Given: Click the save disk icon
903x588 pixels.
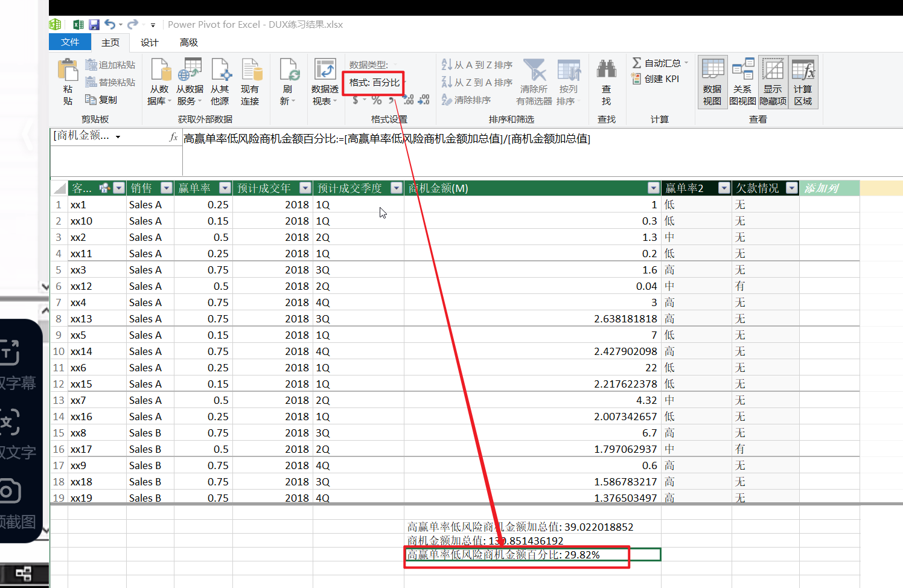Looking at the screenshot, I should 94,25.
